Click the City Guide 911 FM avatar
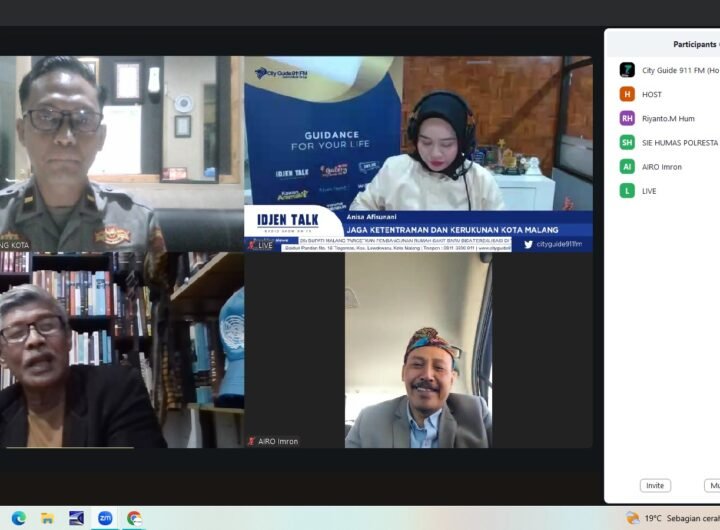This screenshot has height=530, width=720. pyautogui.click(x=627, y=70)
